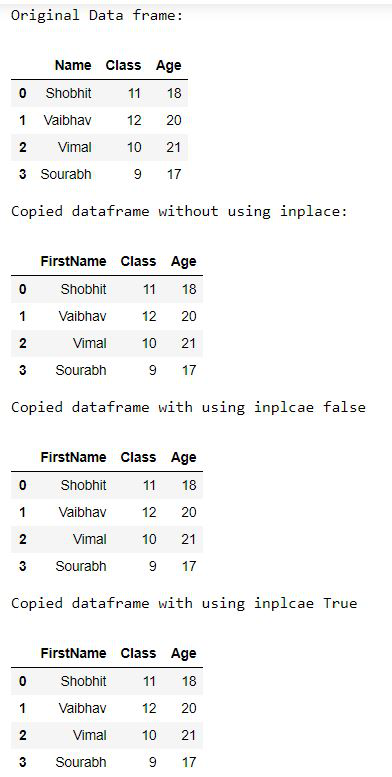Click the Name header in original dataframe

(73, 65)
